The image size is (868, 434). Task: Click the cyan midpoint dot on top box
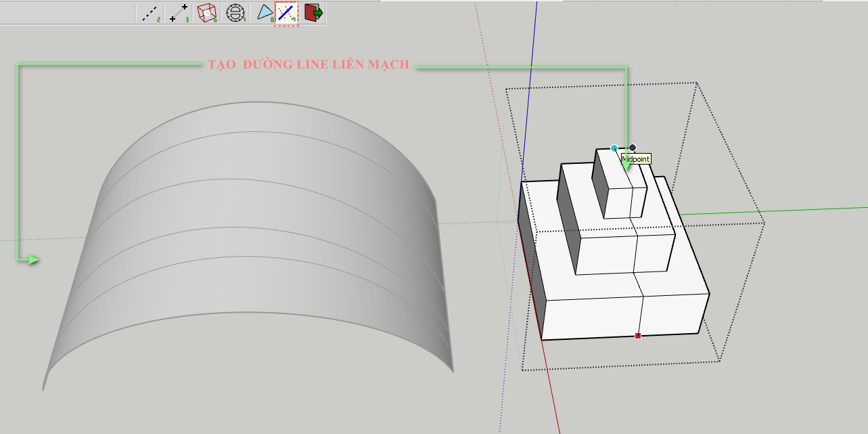(614, 148)
